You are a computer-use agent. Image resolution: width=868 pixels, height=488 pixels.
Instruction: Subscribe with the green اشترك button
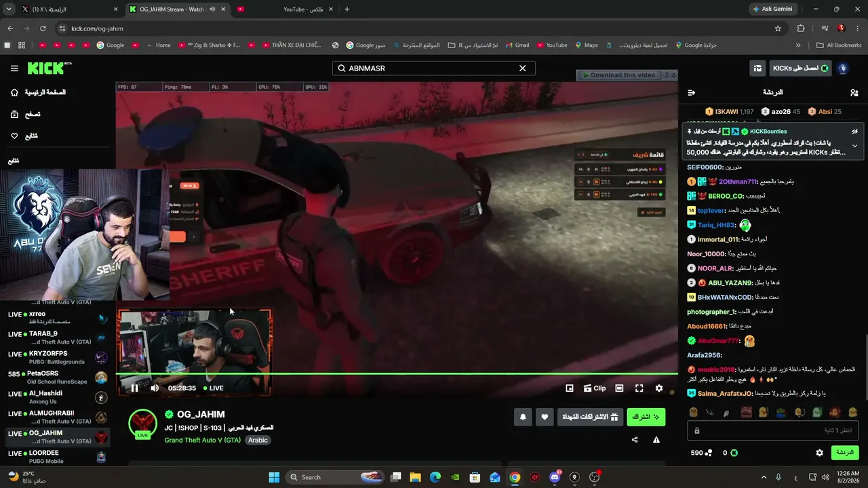click(x=646, y=417)
